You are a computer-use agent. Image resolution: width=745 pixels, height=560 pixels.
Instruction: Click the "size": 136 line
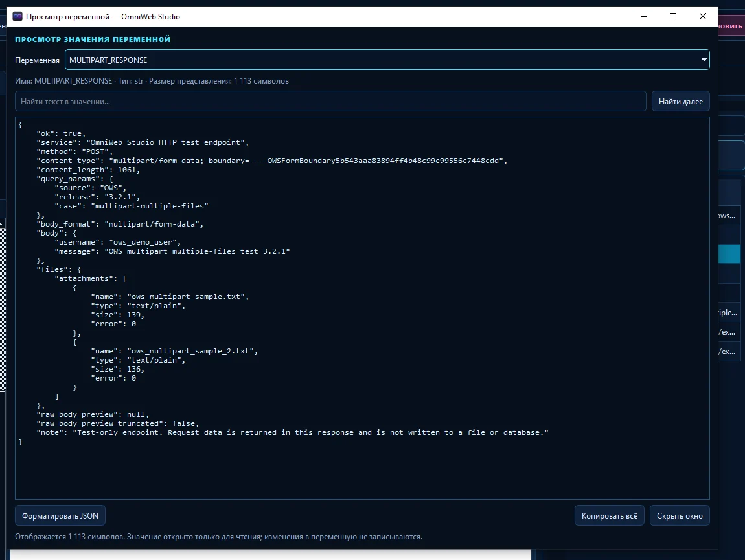(117, 369)
